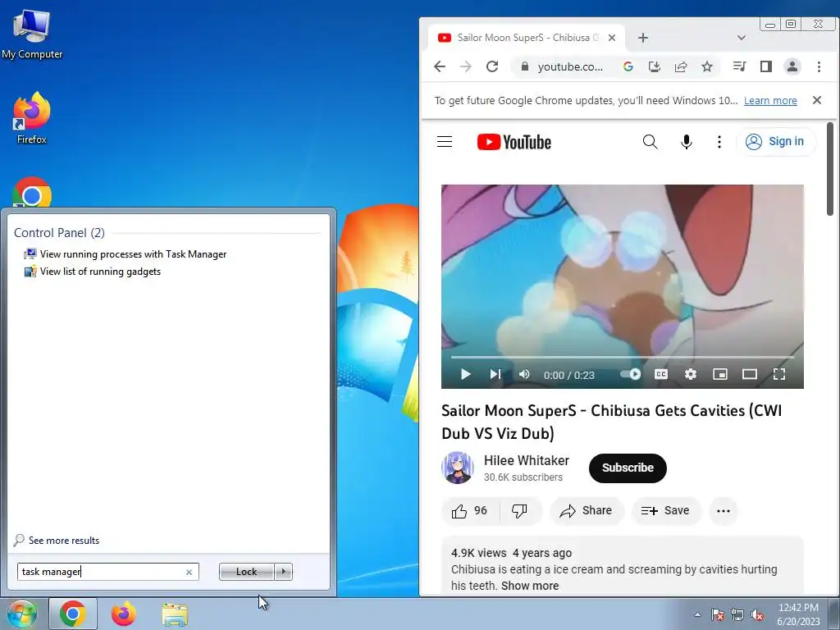
Task: Open Firefox desktop shortcut
Action: coord(32,118)
